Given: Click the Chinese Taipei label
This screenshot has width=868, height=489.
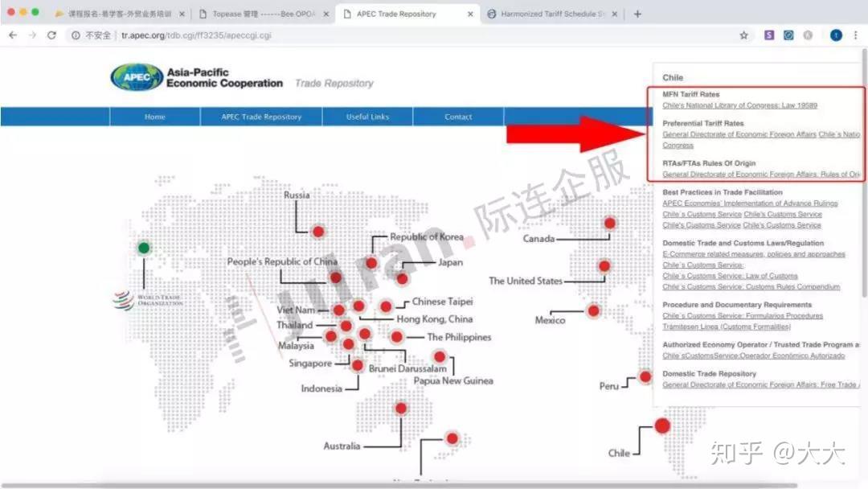Looking at the screenshot, I should coord(442,302).
